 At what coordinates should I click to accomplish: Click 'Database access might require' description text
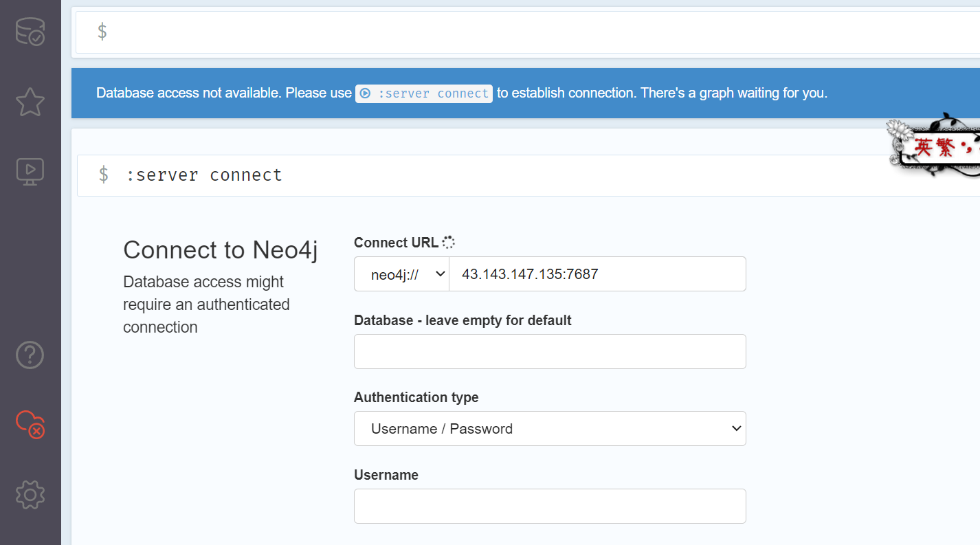(x=206, y=304)
